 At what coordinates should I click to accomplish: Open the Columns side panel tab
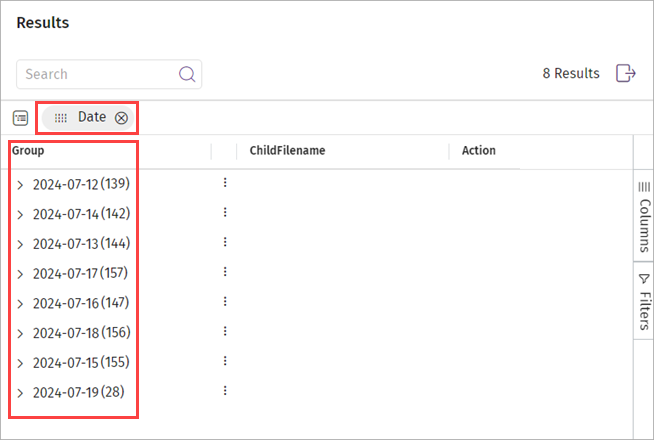pos(644,215)
